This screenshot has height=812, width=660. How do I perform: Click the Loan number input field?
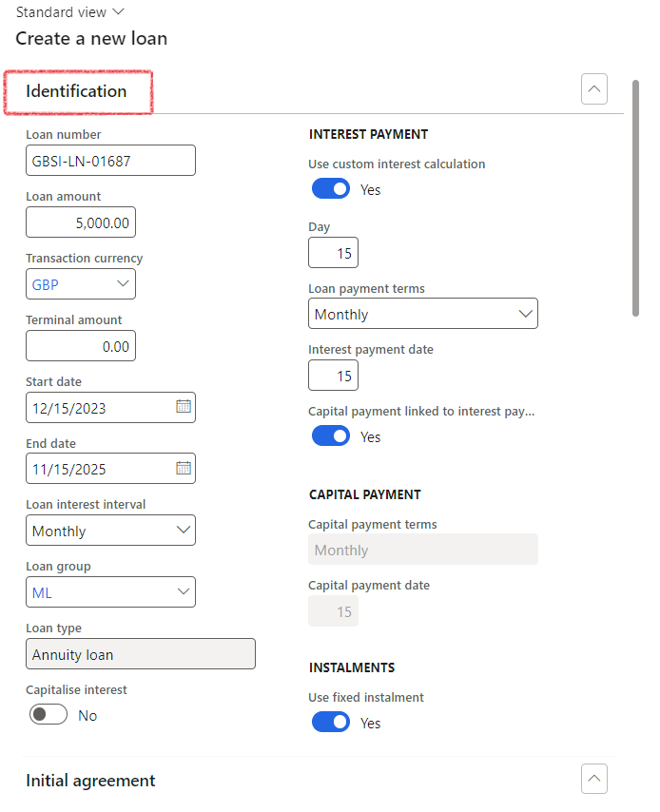click(110, 161)
